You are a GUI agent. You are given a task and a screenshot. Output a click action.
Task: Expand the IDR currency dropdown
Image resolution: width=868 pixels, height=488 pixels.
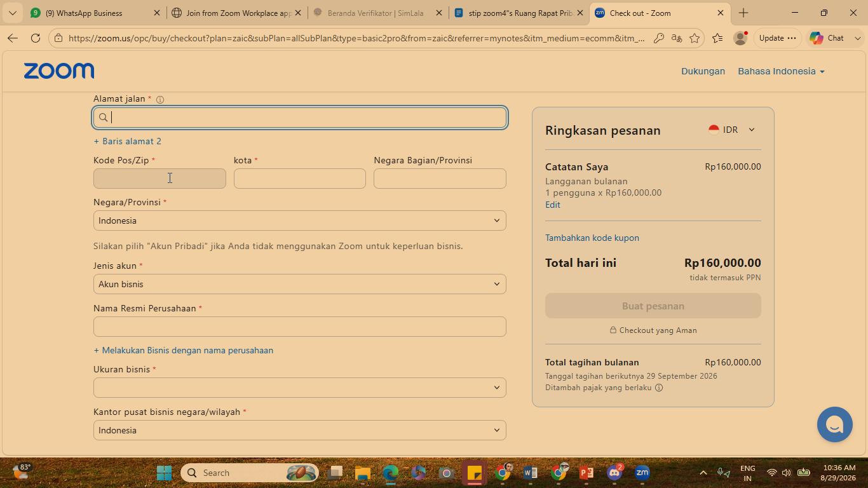(x=732, y=130)
